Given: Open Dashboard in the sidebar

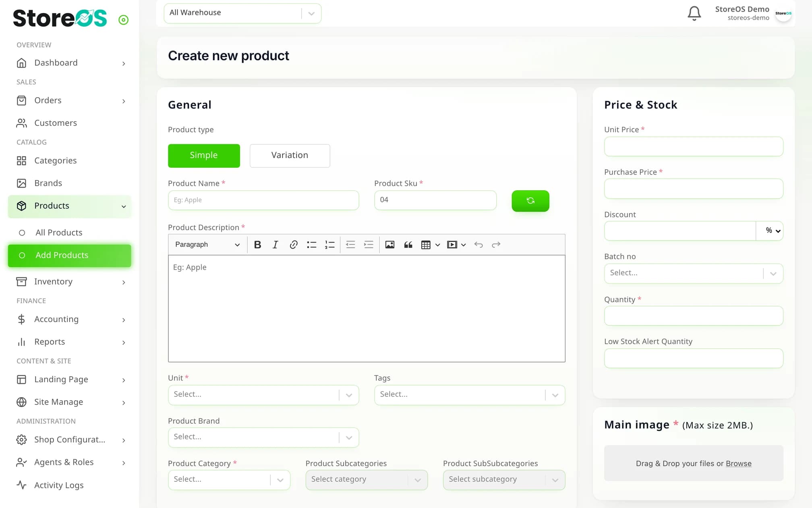Looking at the screenshot, I should pyautogui.click(x=69, y=63).
